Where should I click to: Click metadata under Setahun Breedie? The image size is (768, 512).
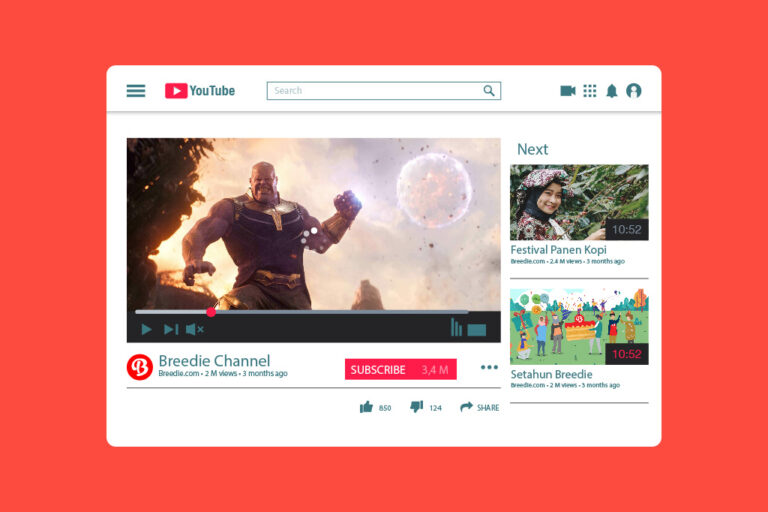point(565,385)
